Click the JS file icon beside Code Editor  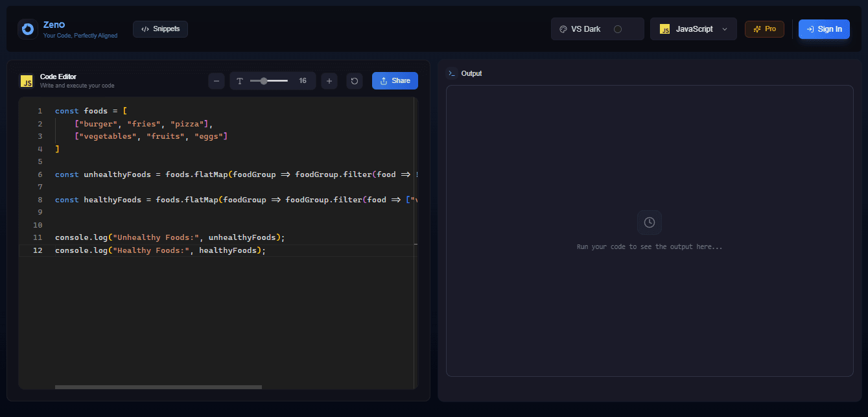27,81
